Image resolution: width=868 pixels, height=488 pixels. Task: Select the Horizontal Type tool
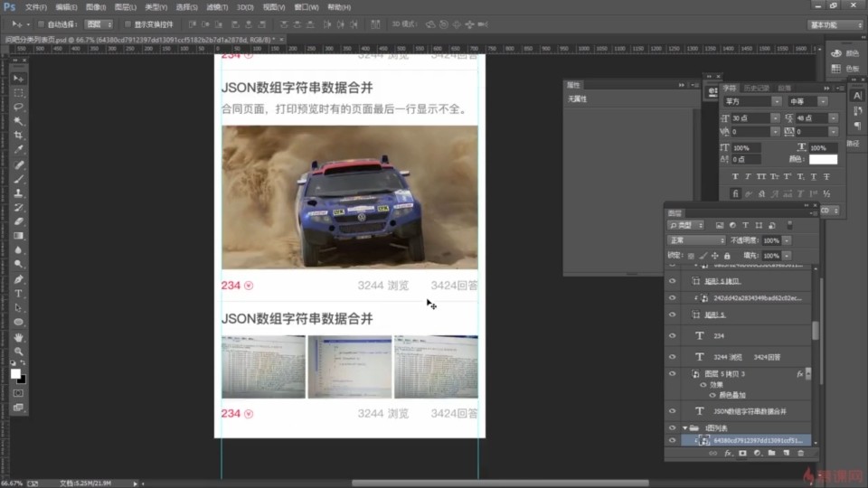(18, 294)
